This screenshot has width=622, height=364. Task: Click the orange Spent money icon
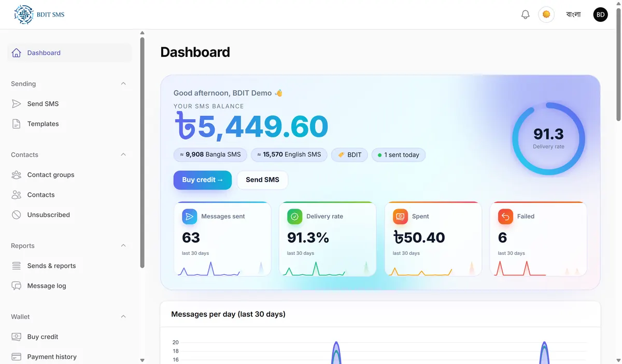(400, 216)
